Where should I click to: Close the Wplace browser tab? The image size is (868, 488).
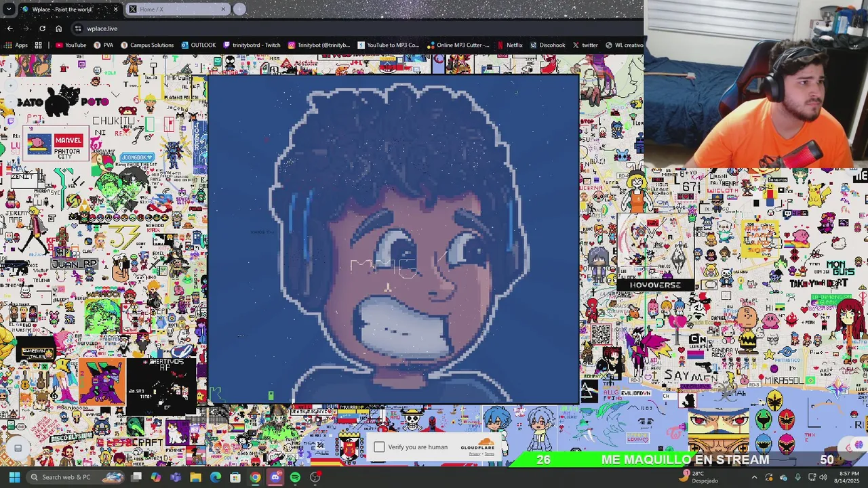[x=115, y=9]
